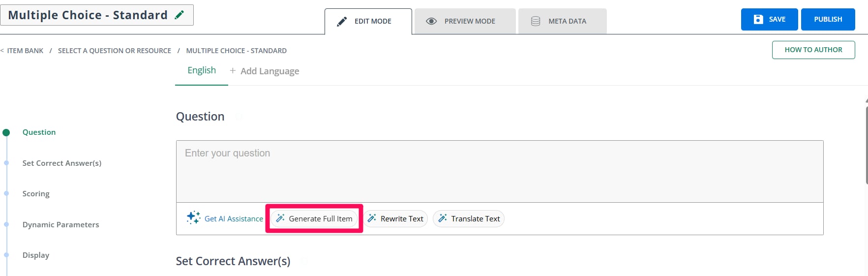The width and height of the screenshot is (868, 276).
Task: Click the pencil icon on Edit Mode tab
Action: [341, 21]
